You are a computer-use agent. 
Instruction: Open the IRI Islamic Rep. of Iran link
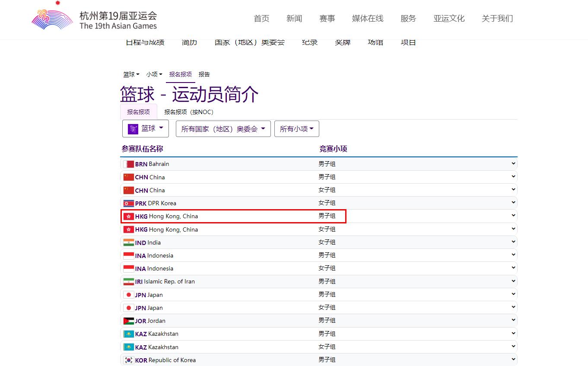(165, 281)
